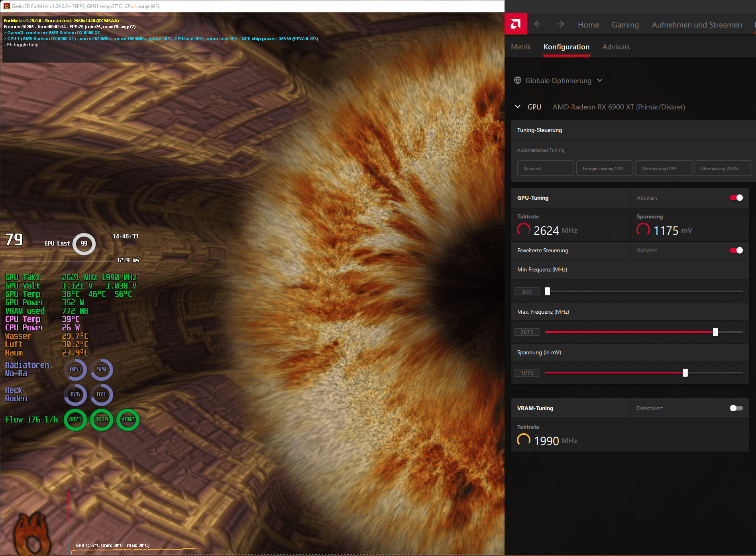This screenshot has width=756, height=556.
Task: Disable the GPU-Tuning toggle
Action: (736, 198)
